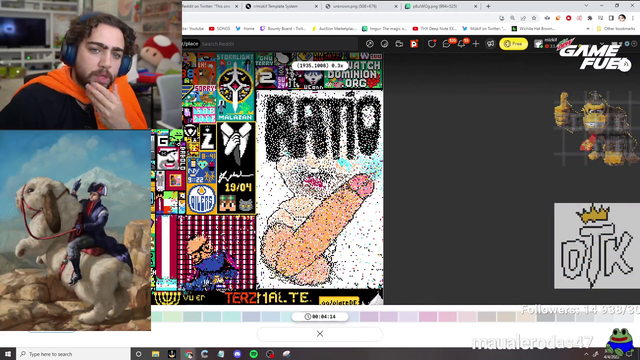This screenshot has width=640, height=360.
Task: Open Discord from the taskbar
Action: [237, 354]
